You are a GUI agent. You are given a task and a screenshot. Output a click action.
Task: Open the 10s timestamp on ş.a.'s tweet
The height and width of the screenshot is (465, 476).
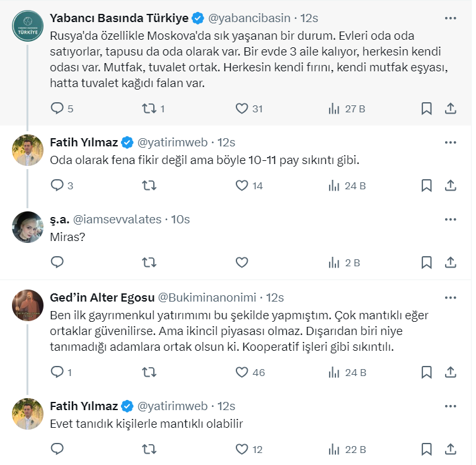180,220
